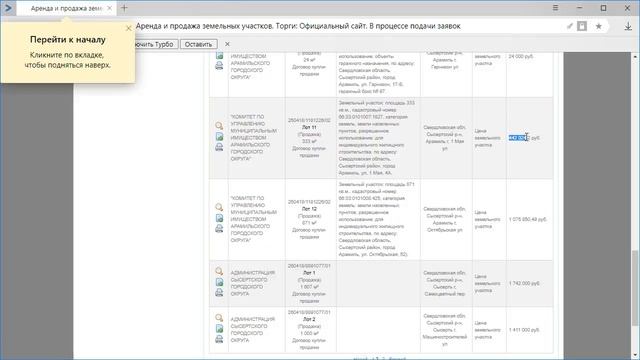Close the 'Аренда и продажа' tab
The image size is (640, 360).
point(109,8)
